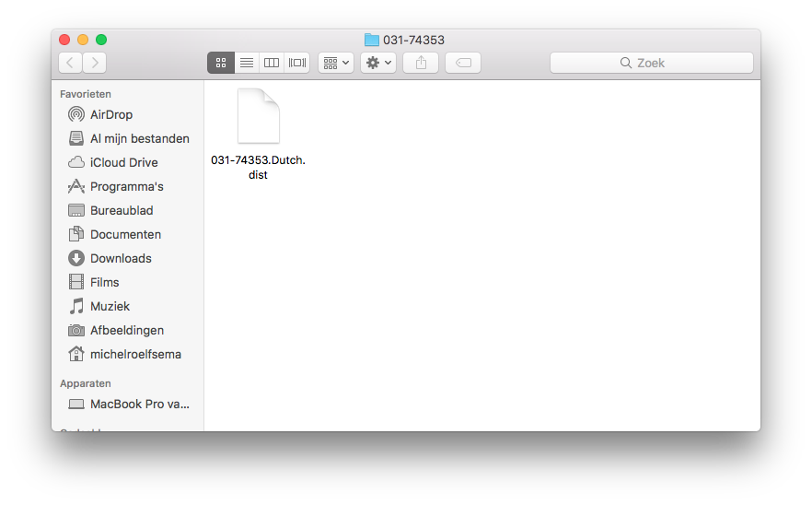Open Downloads in the sidebar
Screen dimensions: 812x505
pyautogui.click(x=127, y=258)
